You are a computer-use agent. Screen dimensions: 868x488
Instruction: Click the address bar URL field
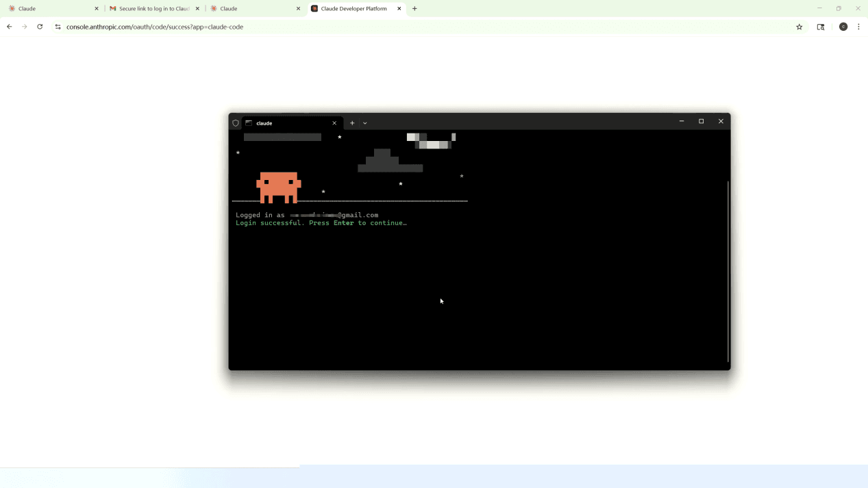pyautogui.click(x=411, y=27)
